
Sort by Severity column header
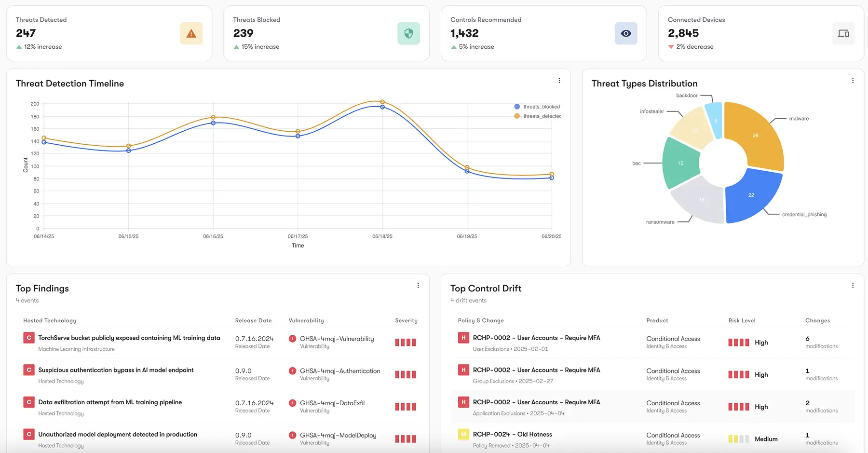click(x=406, y=320)
